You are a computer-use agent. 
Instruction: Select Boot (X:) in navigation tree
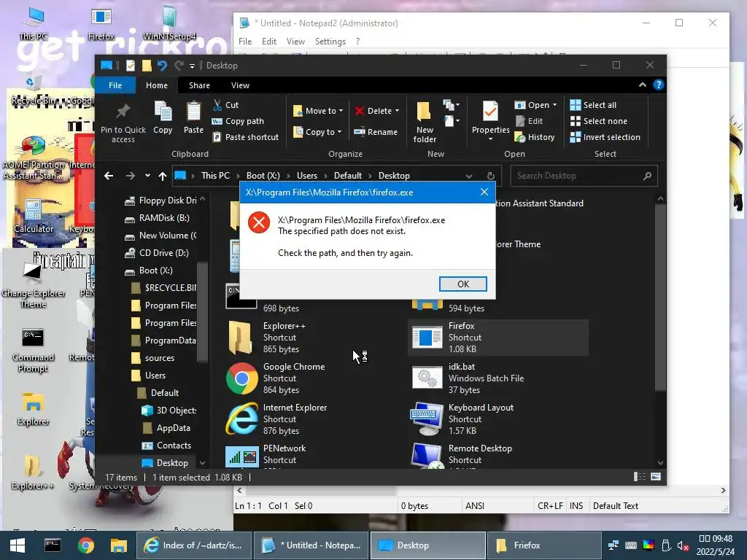(x=155, y=271)
